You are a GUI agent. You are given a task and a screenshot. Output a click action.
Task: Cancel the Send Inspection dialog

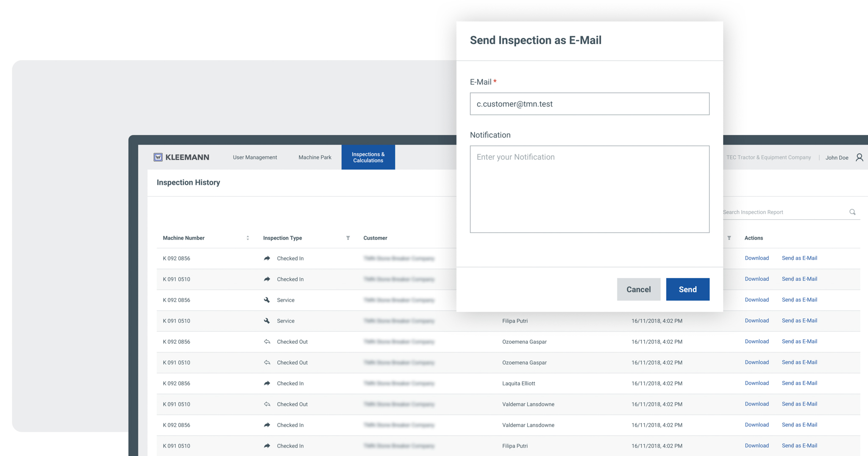[638, 289]
